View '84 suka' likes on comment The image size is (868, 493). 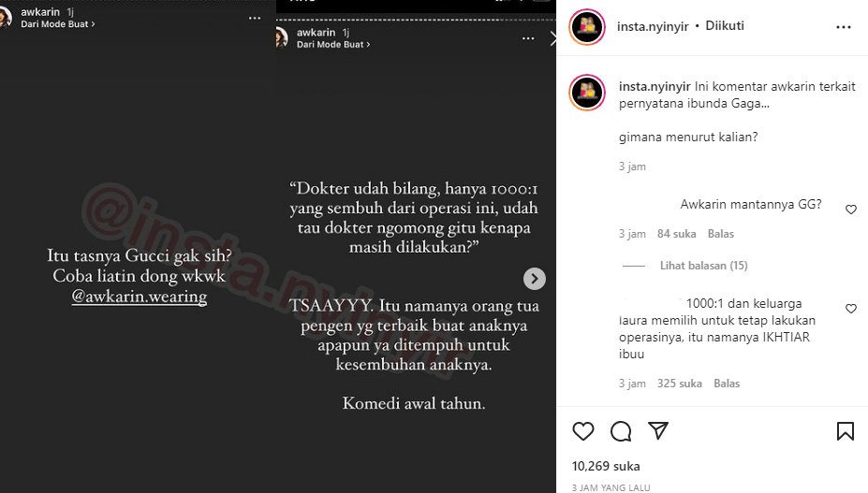point(676,234)
